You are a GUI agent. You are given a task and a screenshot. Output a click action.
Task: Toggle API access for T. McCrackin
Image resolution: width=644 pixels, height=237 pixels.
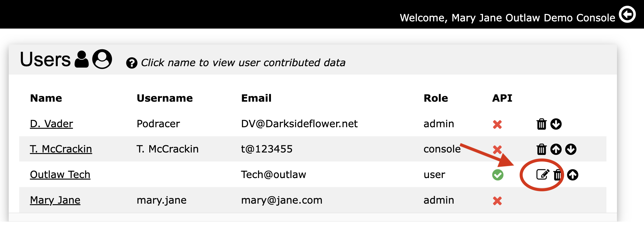(x=497, y=149)
